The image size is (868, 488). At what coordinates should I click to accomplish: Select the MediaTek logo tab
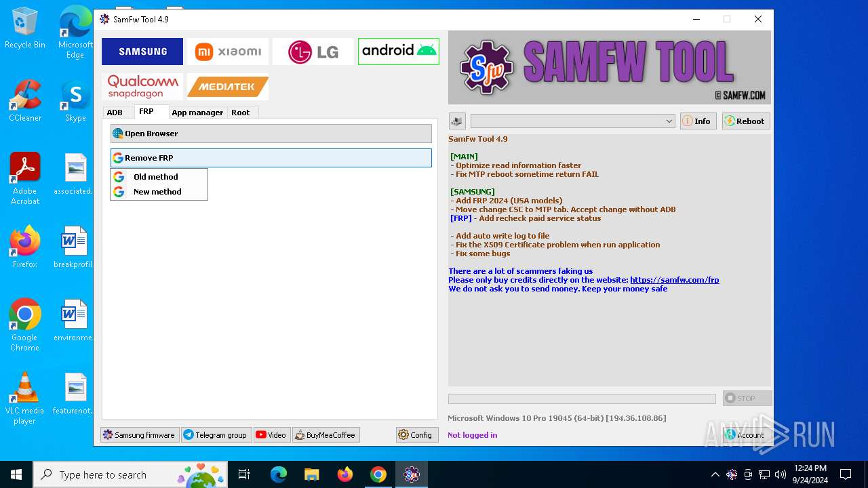228,87
